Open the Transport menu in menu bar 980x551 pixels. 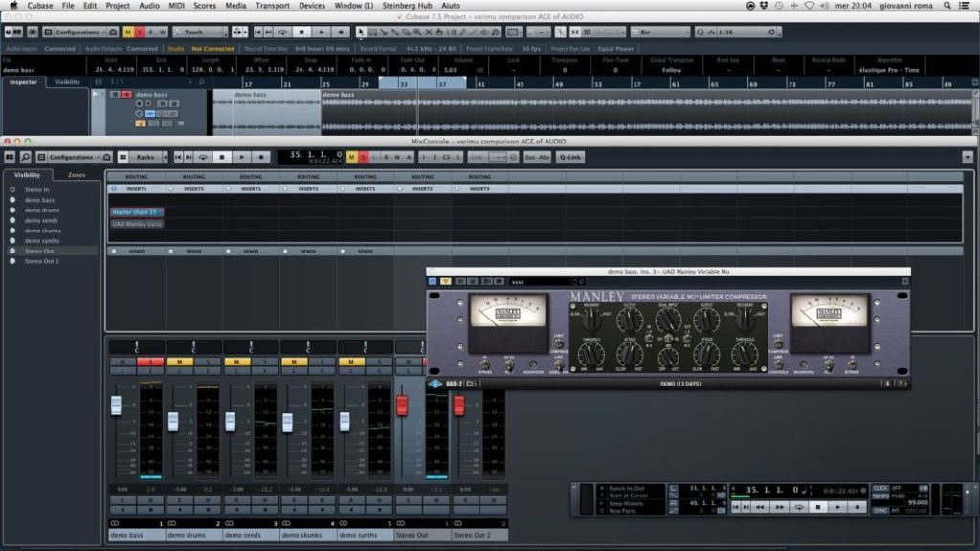pos(272,5)
